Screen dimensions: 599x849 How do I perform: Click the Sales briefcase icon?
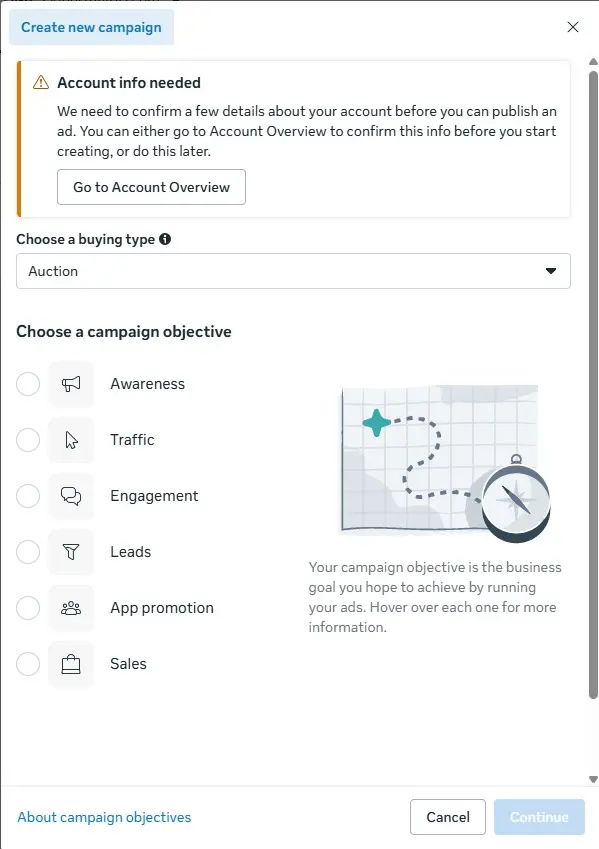(71, 664)
